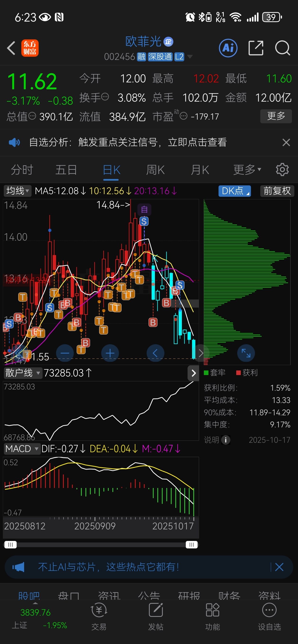This screenshot has height=644, width=298.
Task: Switch to 周K tab
Action: point(155,170)
